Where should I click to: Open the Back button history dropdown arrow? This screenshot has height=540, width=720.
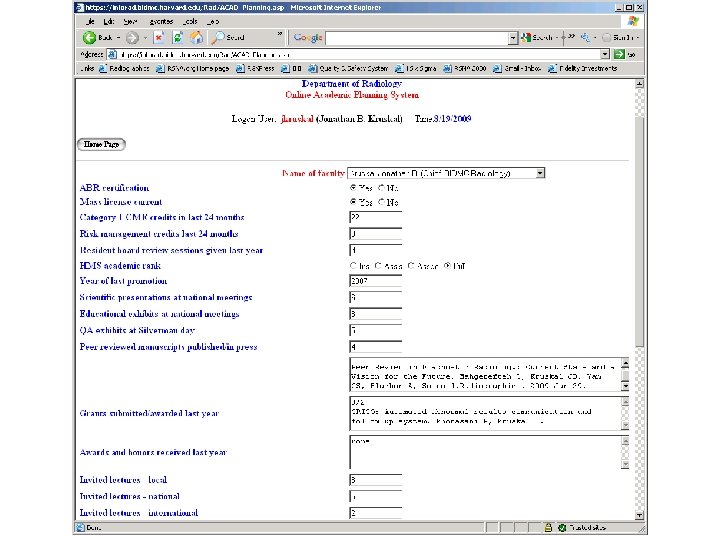(x=118, y=38)
